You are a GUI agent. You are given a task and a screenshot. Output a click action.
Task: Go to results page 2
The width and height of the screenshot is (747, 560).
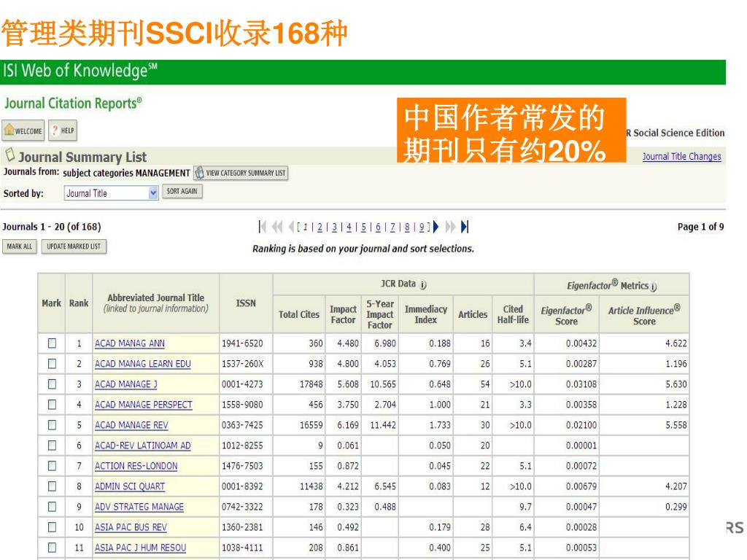(x=320, y=227)
